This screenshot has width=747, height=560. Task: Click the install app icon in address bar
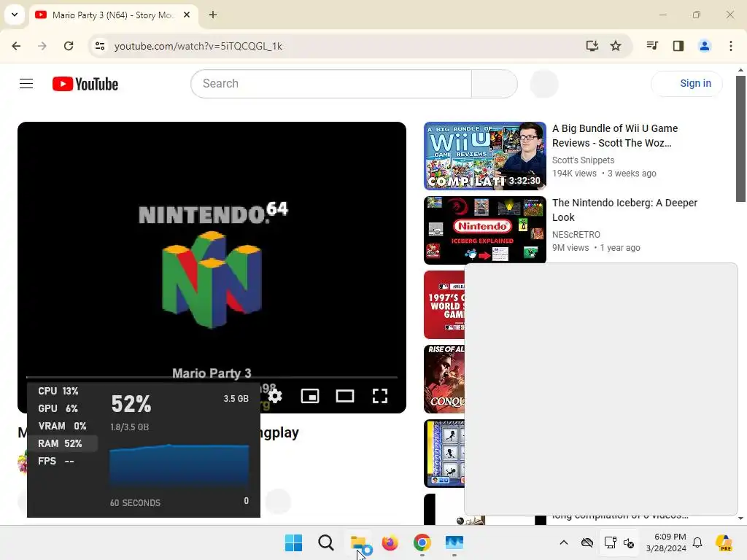[x=592, y=46]
